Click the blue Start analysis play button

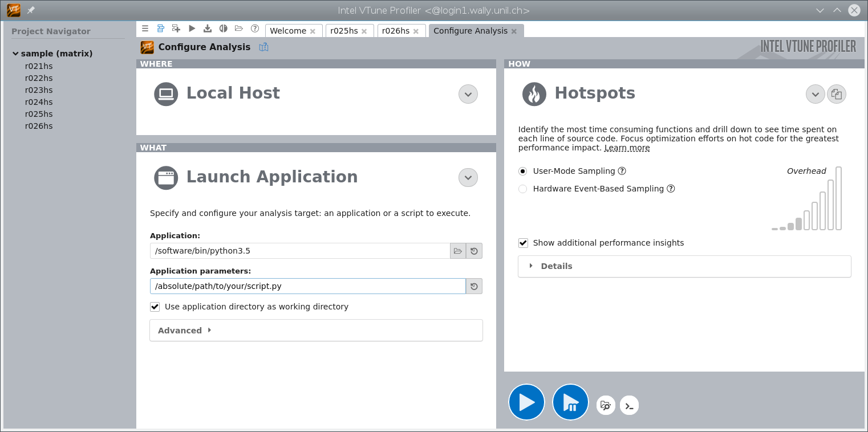pos(526,402)
